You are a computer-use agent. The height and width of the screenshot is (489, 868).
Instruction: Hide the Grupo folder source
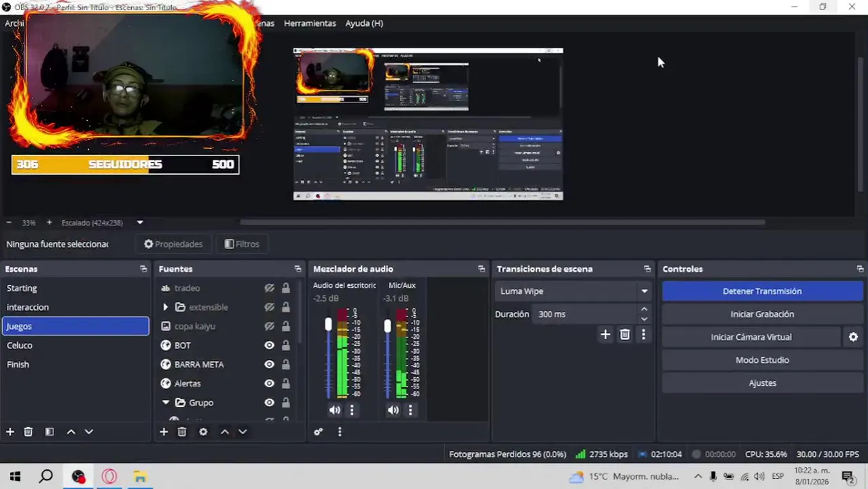270,402
